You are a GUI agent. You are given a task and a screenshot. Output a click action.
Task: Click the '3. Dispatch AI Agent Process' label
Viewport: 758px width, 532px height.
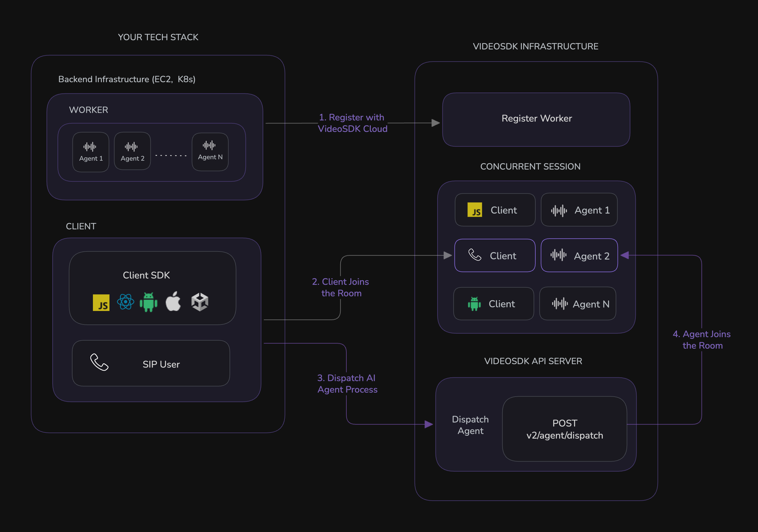pyautogui.click(x=347, y=384)
